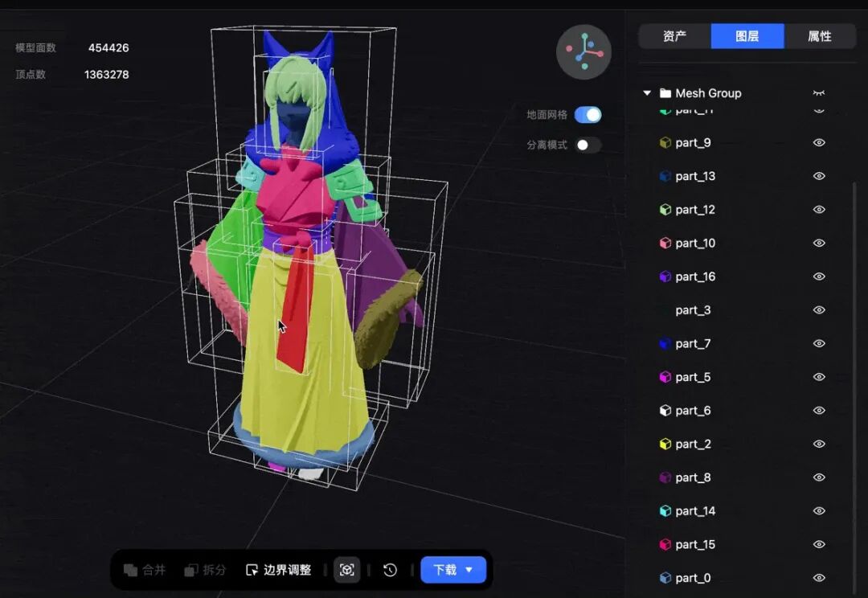Hide part_14 with its eye icon

(x=819, y=511)
